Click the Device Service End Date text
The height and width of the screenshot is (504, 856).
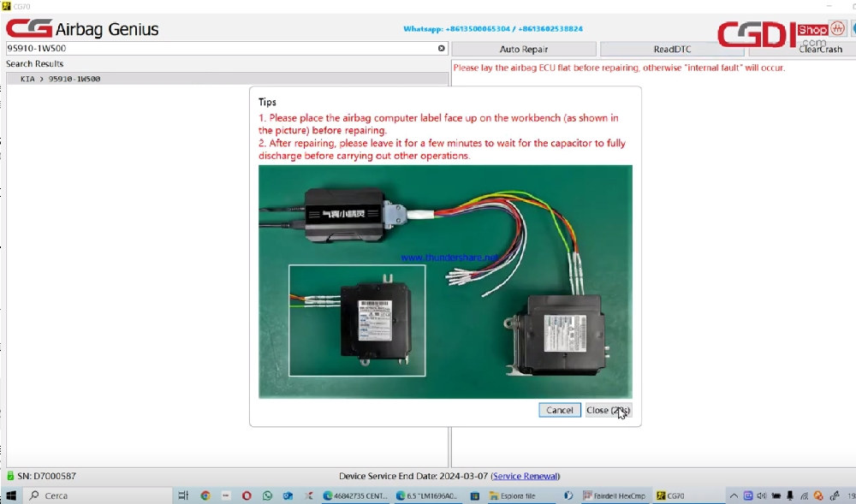[x=413, y=476]
